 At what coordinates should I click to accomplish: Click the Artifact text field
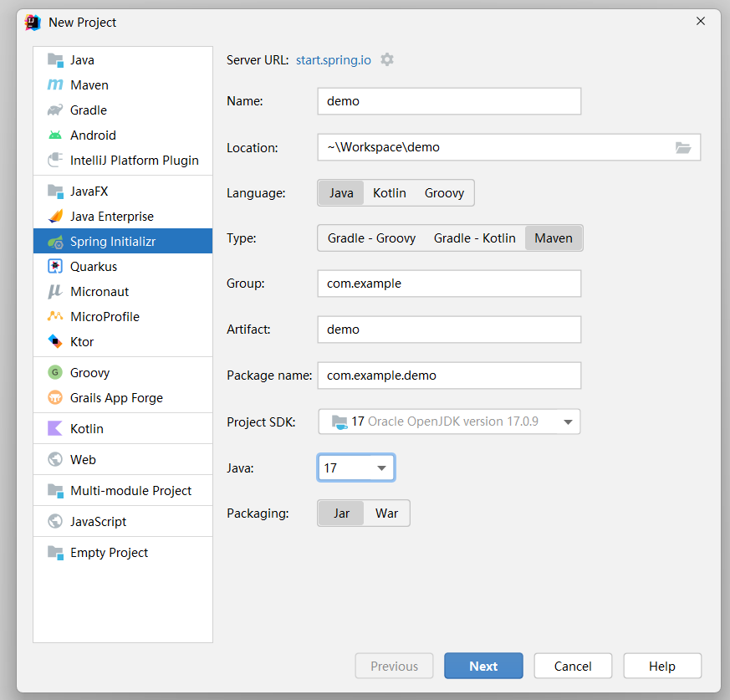pos(449,330)
